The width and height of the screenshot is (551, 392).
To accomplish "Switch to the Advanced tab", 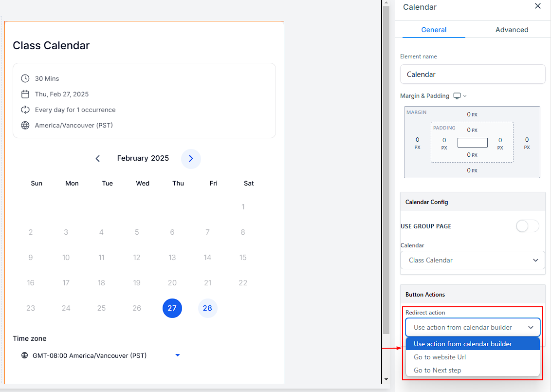I will pyautogui.click(x=512, y=30).
